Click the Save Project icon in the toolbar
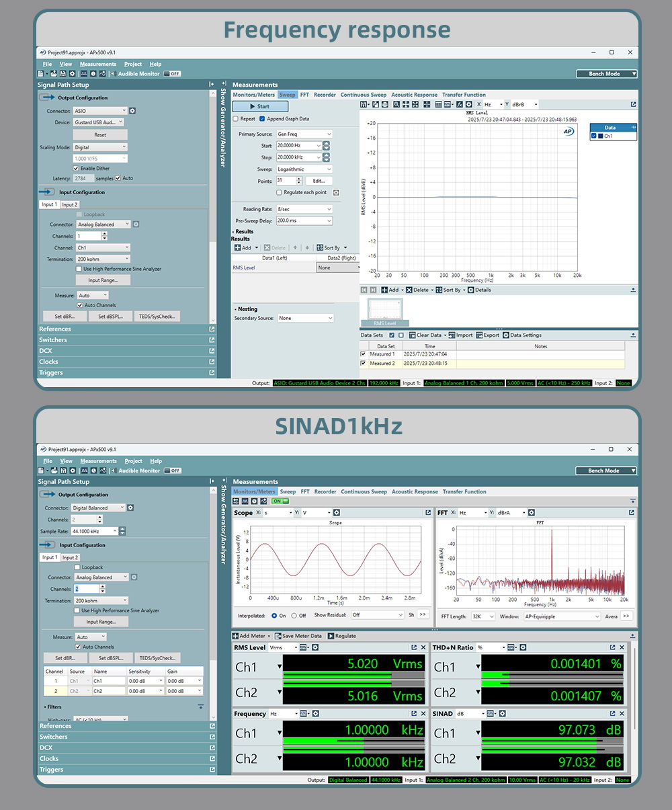This screenshot has height=810, width=672. point(62,73)
